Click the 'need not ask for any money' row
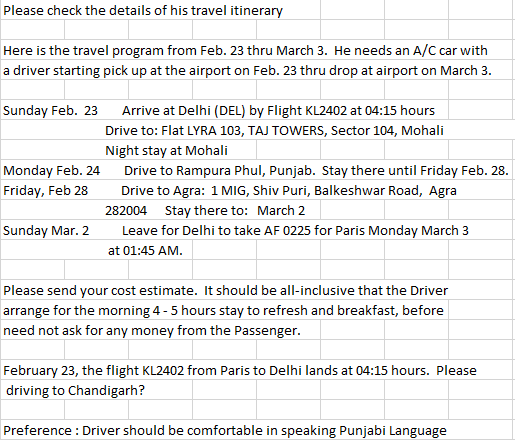This screenshot has height=440, width=515. coord(152,331)
